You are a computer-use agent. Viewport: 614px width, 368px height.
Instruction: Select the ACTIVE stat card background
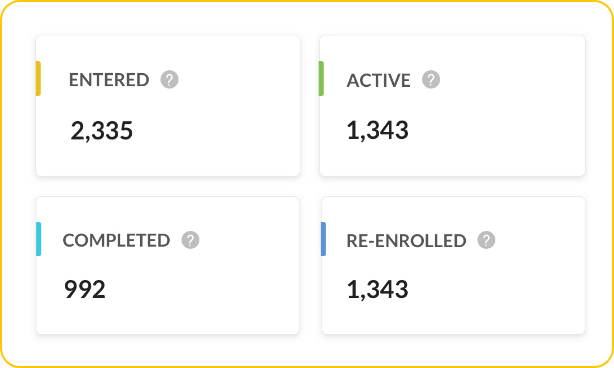pyautogui.click(x=452, y=106)
